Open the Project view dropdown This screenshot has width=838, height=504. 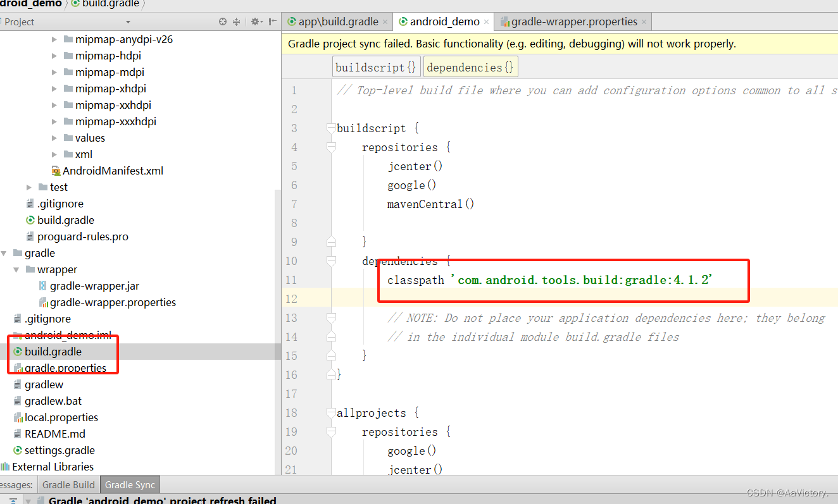128,22
